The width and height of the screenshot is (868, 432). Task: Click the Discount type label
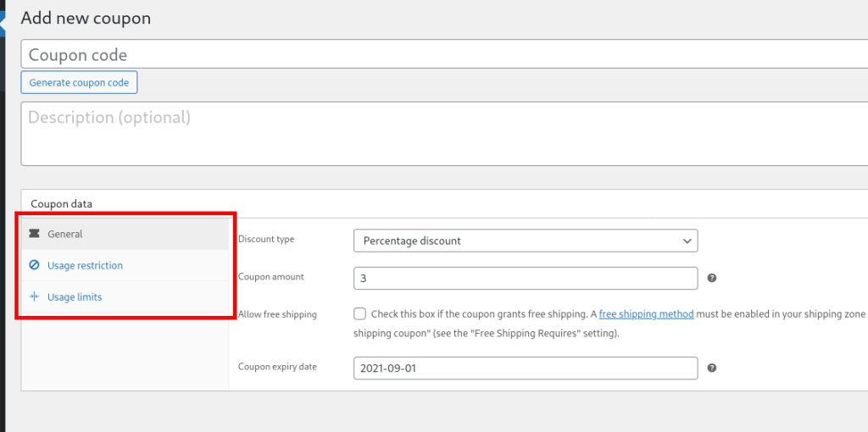[266, 239]
